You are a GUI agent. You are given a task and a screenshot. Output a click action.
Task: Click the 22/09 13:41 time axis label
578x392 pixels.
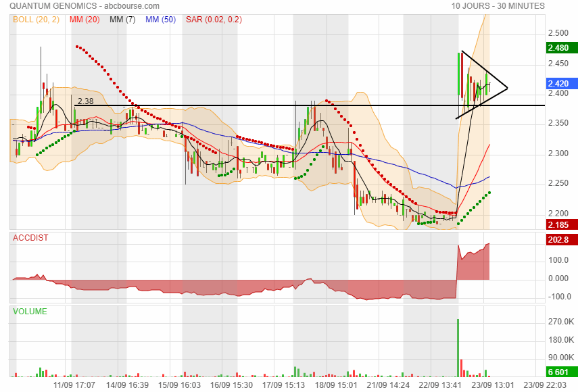click(x=441, y=385)
